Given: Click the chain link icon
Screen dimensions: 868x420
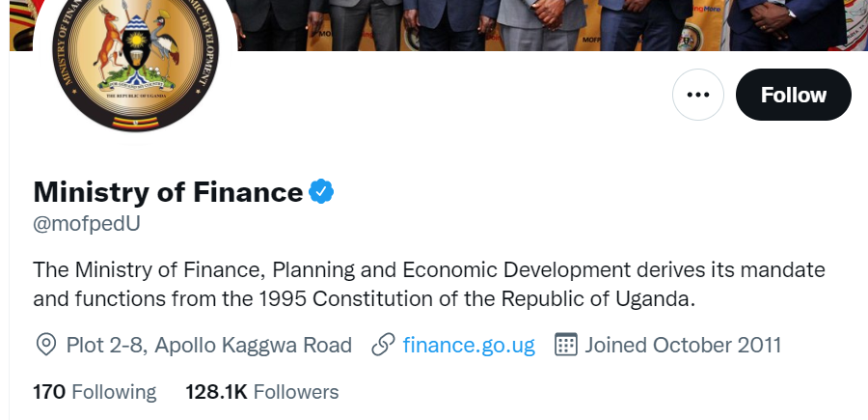Looking at the screenshot, I should point(383,345).
